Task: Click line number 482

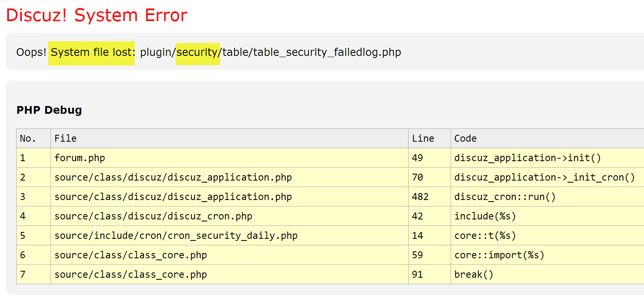Action: point(420,197)
